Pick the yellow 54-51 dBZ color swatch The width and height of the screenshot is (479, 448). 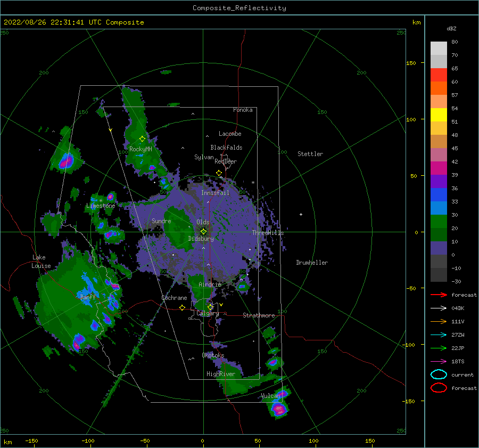pyautogui.click(x=439, y=115)
